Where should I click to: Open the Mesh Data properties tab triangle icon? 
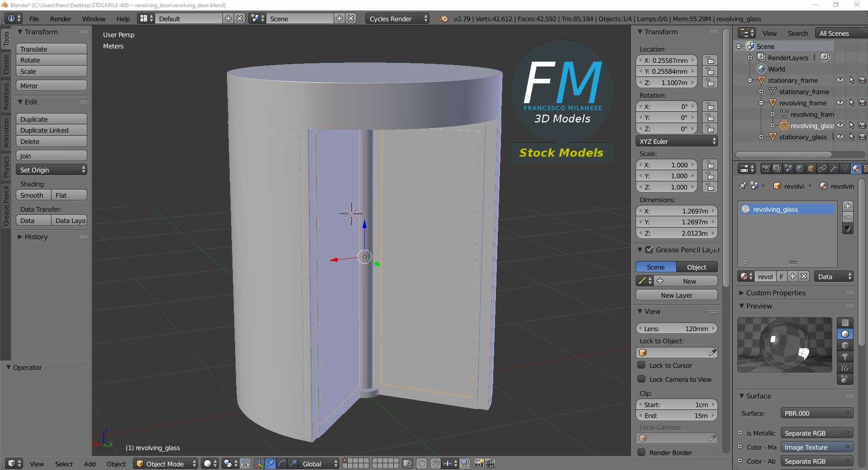(x=845, y=169)
